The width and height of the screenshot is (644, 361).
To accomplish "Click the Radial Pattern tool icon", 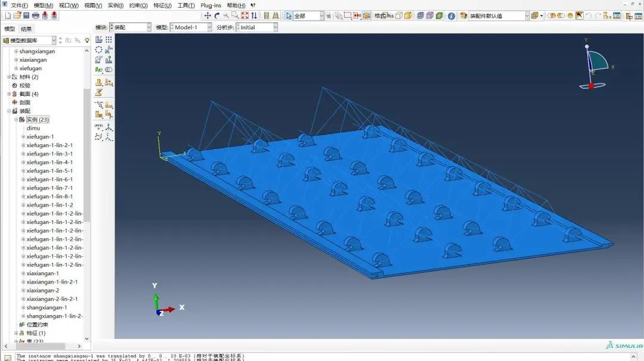I will [x=99, y=50].
